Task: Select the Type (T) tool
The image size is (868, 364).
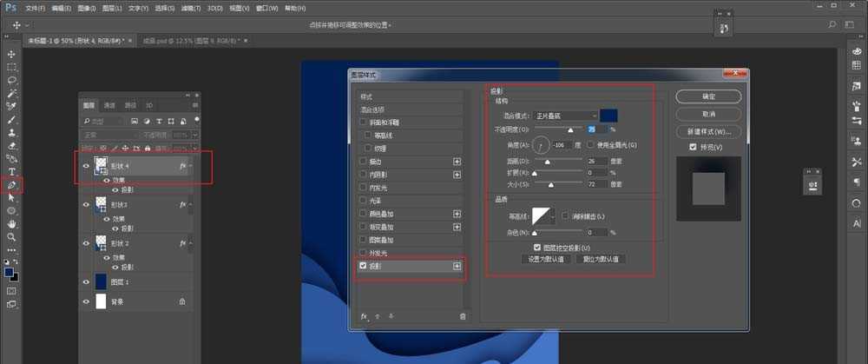Action: pos(11,172)
